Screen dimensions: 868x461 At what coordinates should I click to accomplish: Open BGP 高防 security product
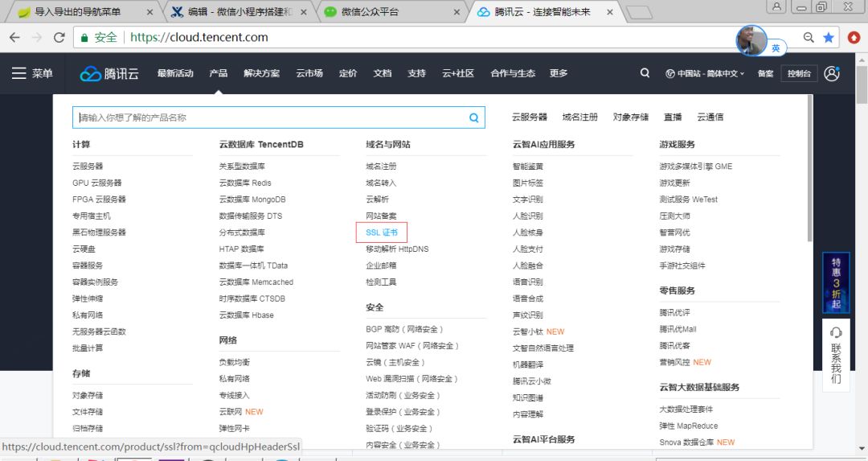(x=404, y=329)
